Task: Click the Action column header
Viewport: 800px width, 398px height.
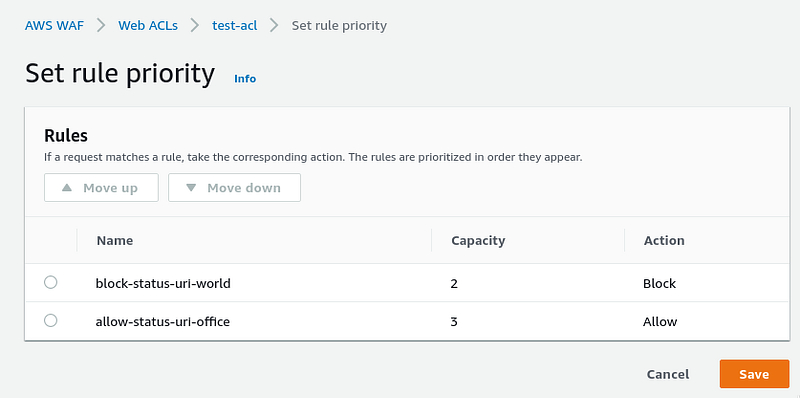Action: [664, 240]
